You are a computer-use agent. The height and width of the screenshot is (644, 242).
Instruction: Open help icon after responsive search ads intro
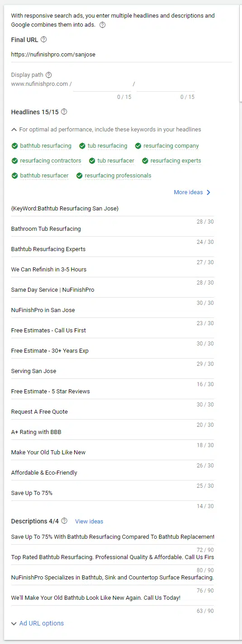coord(102,25)
